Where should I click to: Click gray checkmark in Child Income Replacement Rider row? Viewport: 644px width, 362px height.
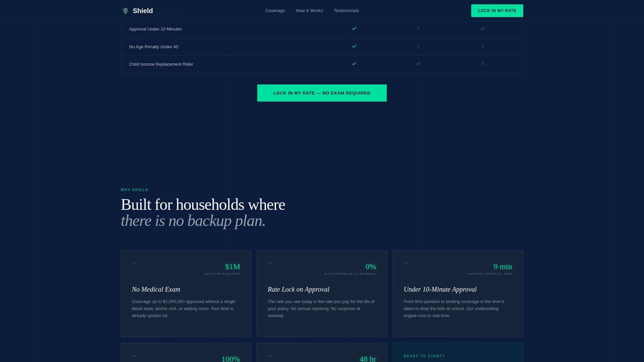click(418, 64)
